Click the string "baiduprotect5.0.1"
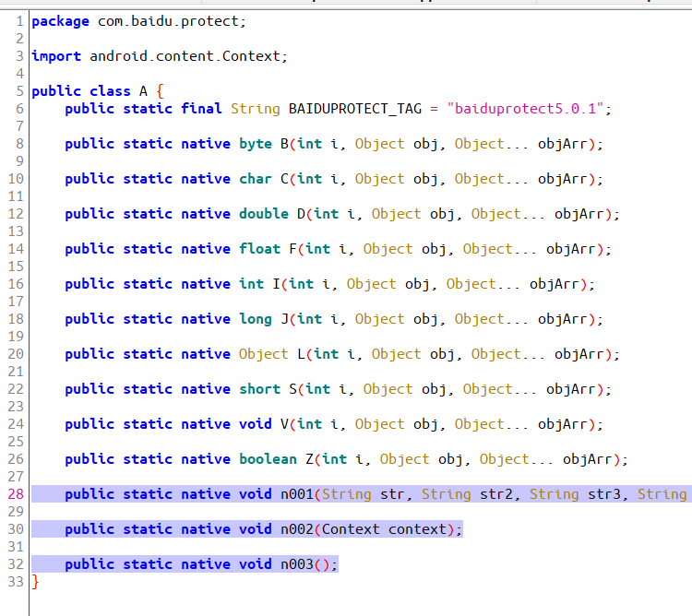The image size is (692, 616). coord(525,109)
